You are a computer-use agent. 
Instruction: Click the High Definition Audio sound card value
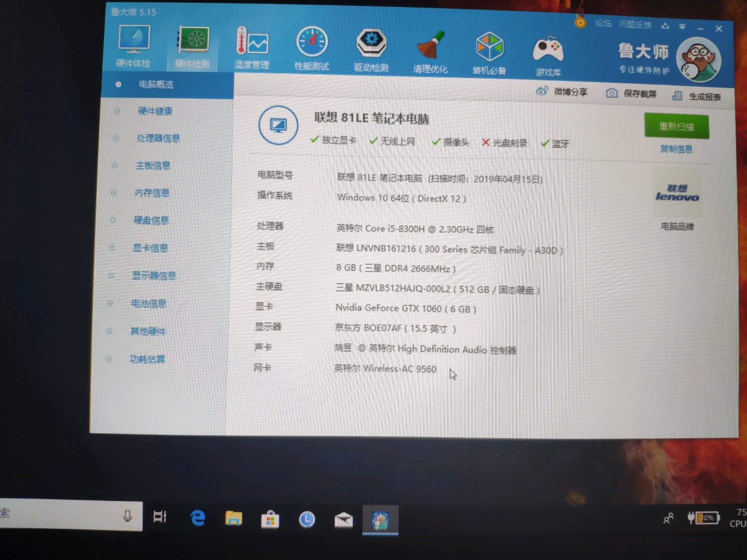[425, 349]
